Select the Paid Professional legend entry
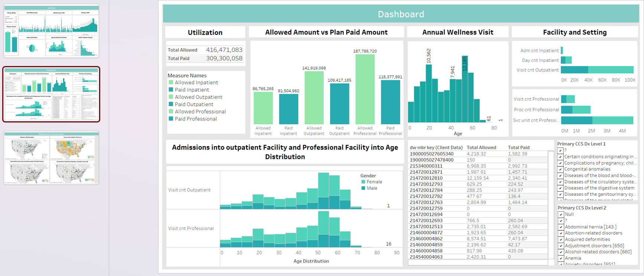 tap(196, 119)
